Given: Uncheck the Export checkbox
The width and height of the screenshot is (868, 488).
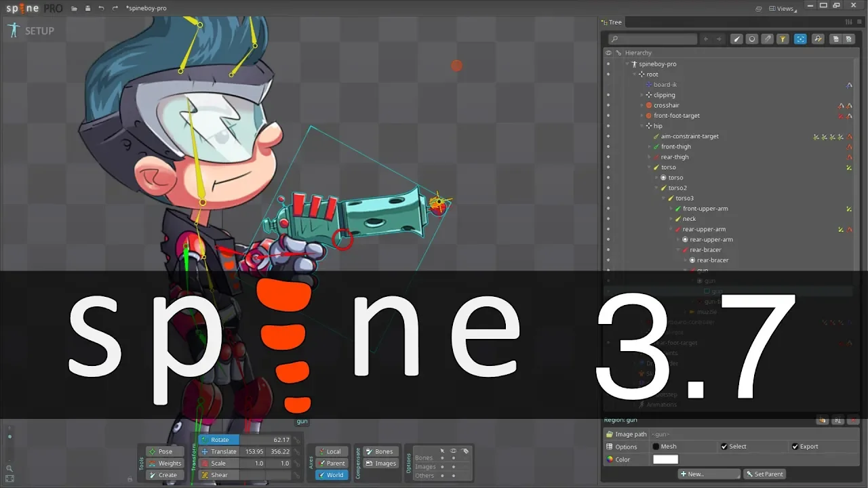Looking at the screenshot, I should [795, 447].
